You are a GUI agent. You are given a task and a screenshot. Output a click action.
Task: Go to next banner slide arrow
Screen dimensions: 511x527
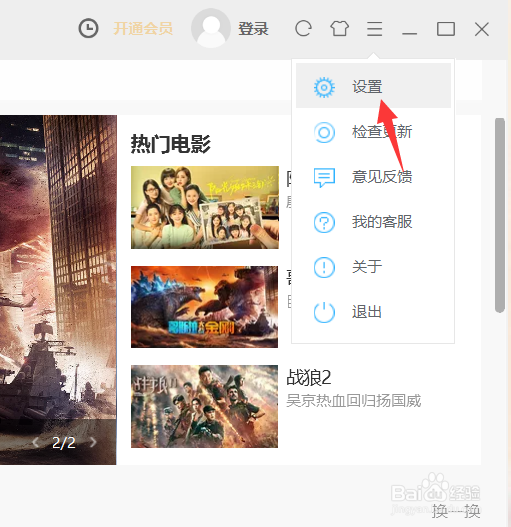point(93,442)
